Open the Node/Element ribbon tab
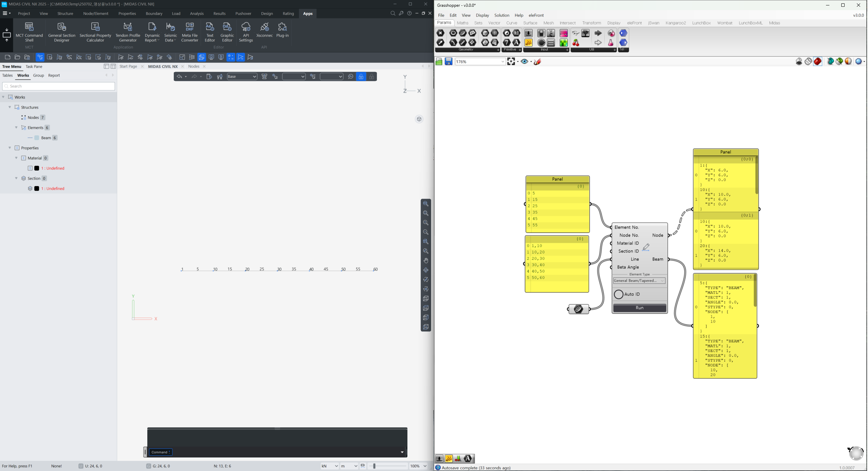The image size is (868, 471). coord(96,14)
